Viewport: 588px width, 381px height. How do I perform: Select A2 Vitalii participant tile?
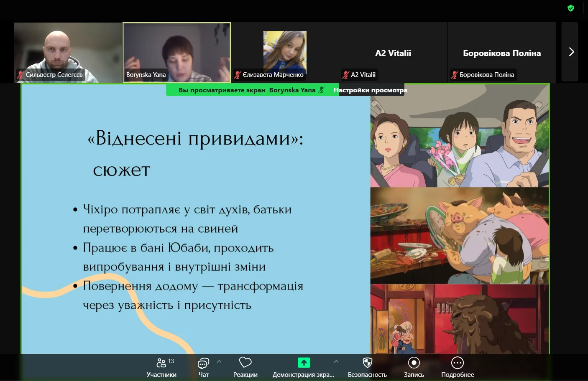point(393,53)
